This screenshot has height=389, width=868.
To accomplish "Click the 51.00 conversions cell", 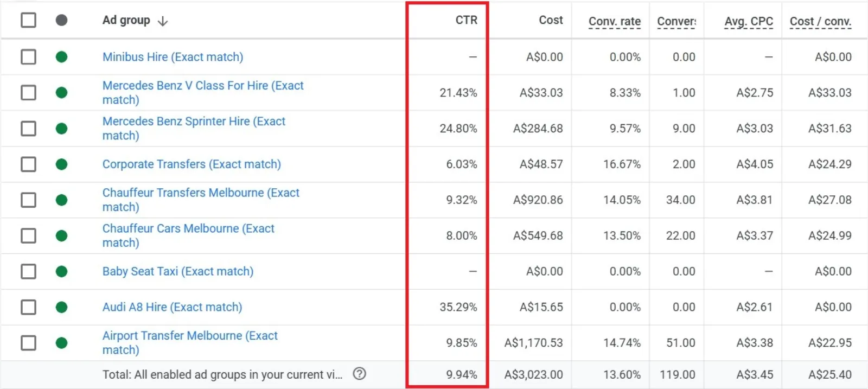I will 681,343.
